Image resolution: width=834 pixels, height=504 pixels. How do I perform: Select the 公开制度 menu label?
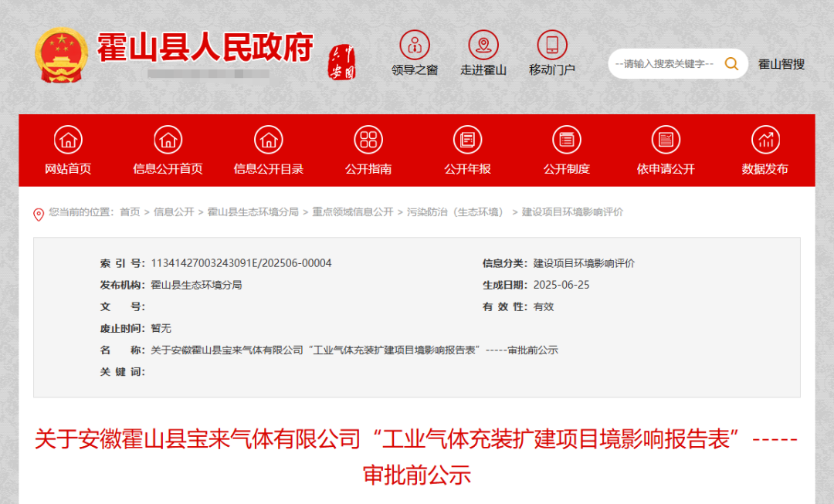click(567, 169)
